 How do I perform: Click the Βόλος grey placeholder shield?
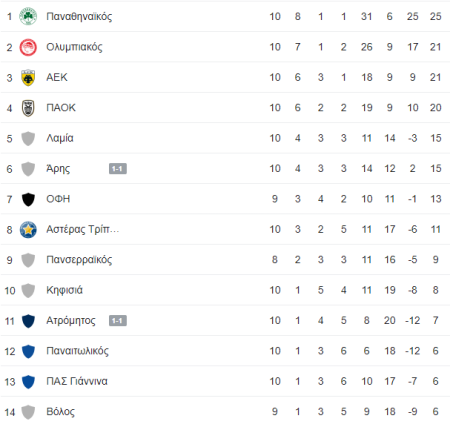(28, 412)
